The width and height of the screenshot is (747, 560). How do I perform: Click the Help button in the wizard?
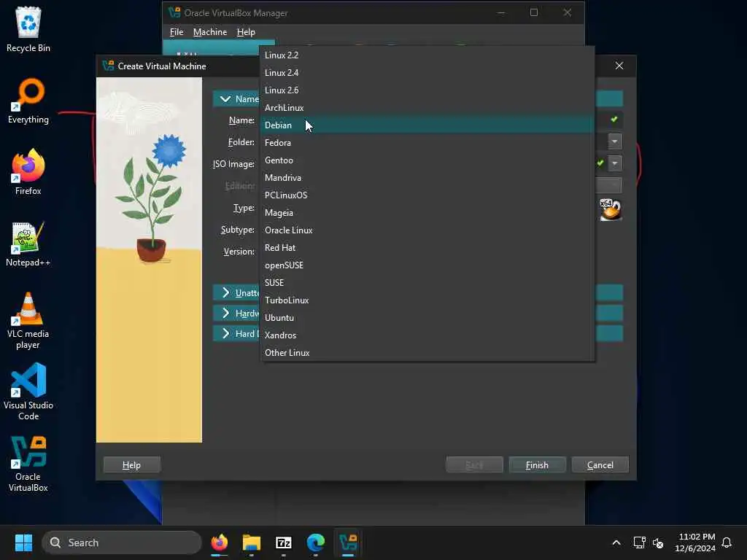tap(132, 464)
